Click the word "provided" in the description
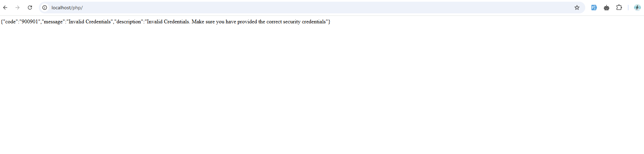Screen dimensions: 644x154 [x=247, y=22]
